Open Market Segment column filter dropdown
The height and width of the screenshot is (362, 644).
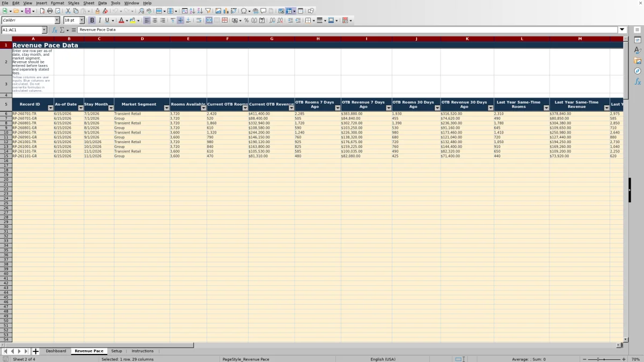coord(166,108)
